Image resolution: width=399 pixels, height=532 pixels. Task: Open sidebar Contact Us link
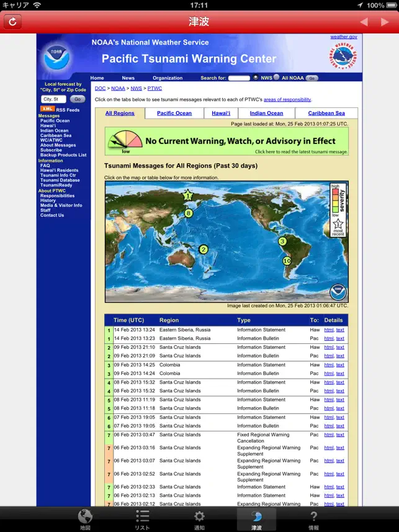pyautogui.click(x=52, y=215)
